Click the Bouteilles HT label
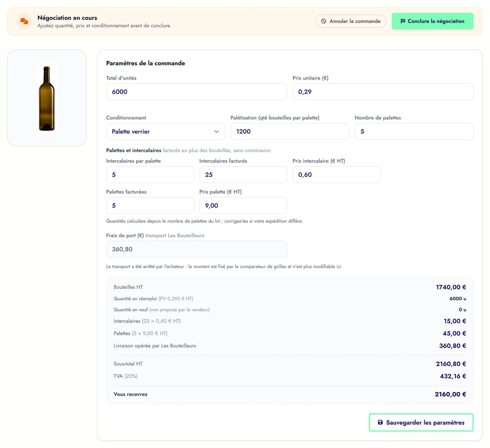Viewport: 490px width, 448px height. click(128, 287)
